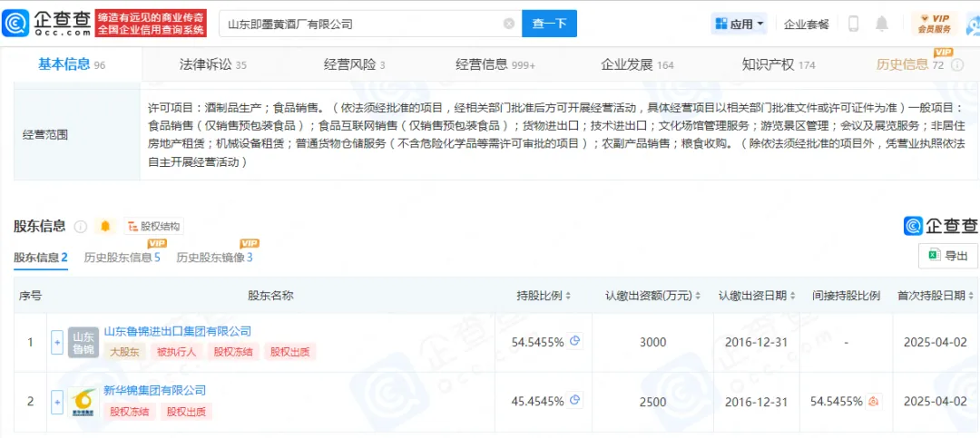Open the 山东鲁锦 company logo

[83, 343]
